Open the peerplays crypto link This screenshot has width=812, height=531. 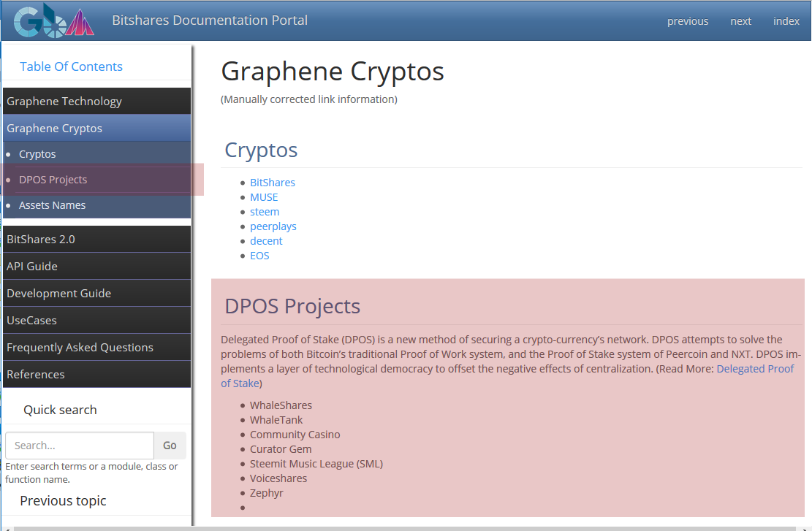coord(273,226)
